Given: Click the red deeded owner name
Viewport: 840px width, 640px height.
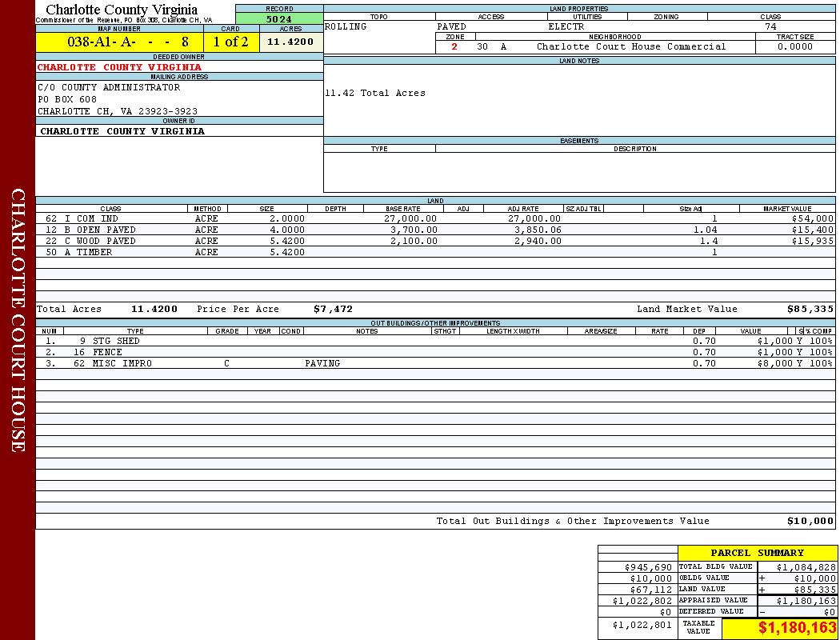Looking at the screenshot, I should point(119,67).
